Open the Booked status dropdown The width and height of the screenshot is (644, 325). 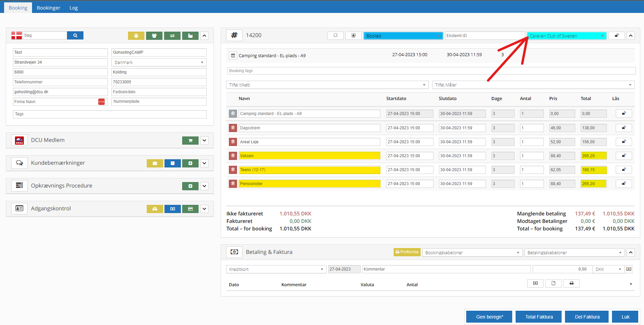403,36
